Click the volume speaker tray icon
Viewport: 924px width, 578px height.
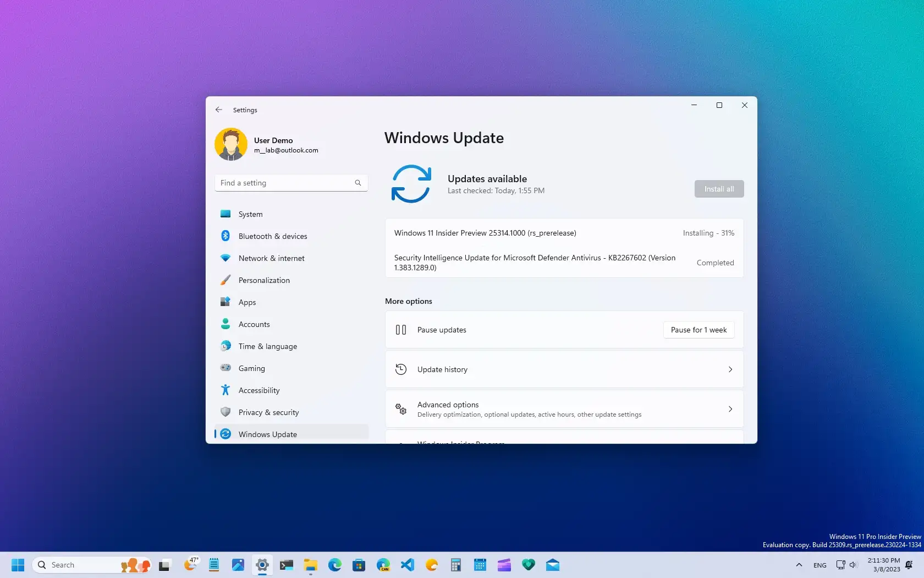pos(854,565)
